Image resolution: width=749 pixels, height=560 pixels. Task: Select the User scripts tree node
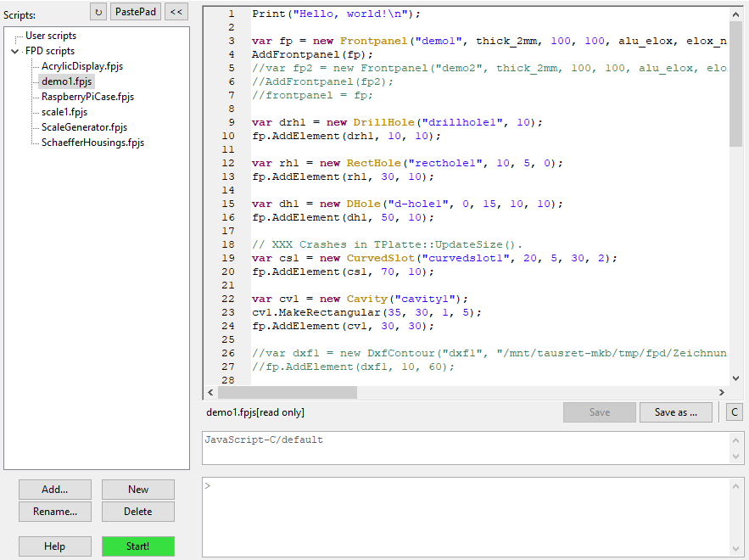coord(50,36)
